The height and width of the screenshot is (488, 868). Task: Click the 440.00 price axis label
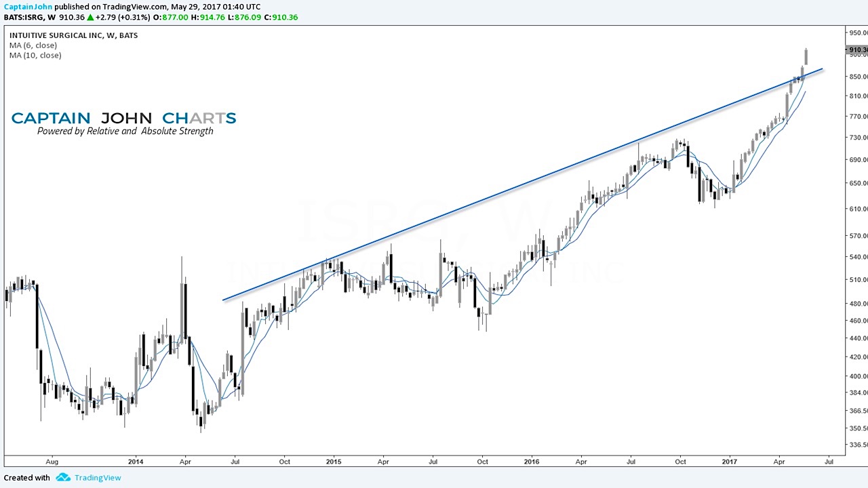pyautogui.click(x=858, y=338)
